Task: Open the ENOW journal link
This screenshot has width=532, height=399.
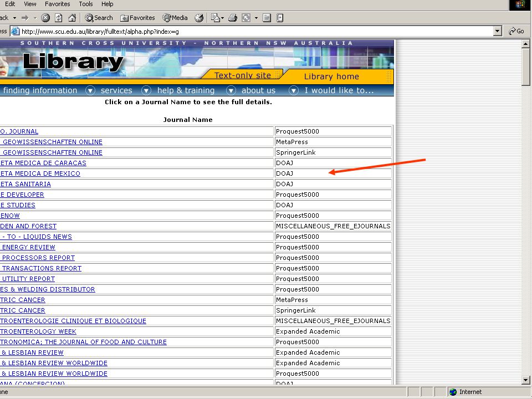Action: click(x=10, y=216)
